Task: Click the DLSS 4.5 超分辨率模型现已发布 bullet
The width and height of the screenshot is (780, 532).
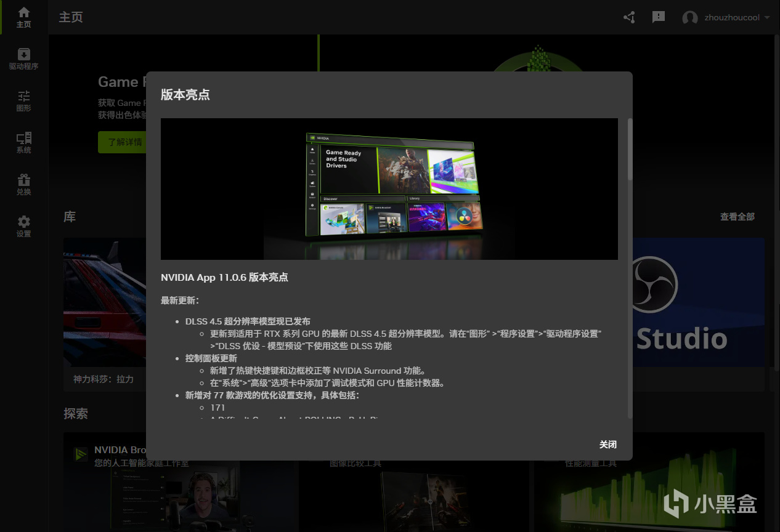Action: (248, 321)
